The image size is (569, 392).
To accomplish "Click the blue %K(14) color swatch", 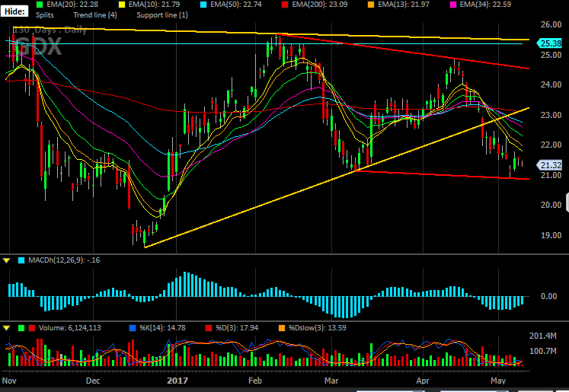I will (133, 328).
